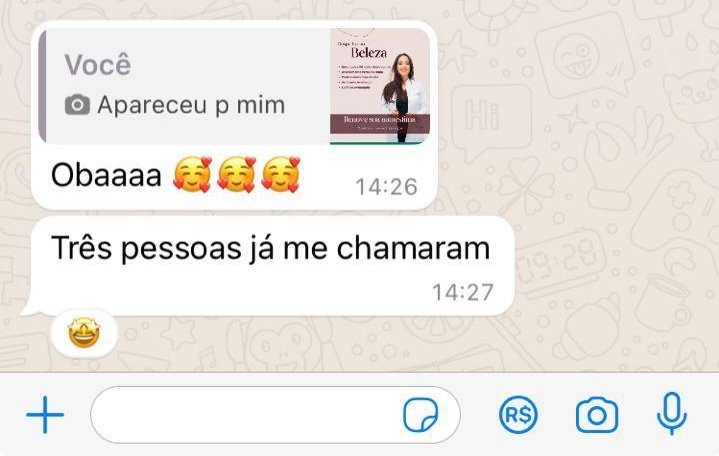Click the middle smiling-hearts emoji
The width and height of the screenshot is (719, 456).
(237, 174)
